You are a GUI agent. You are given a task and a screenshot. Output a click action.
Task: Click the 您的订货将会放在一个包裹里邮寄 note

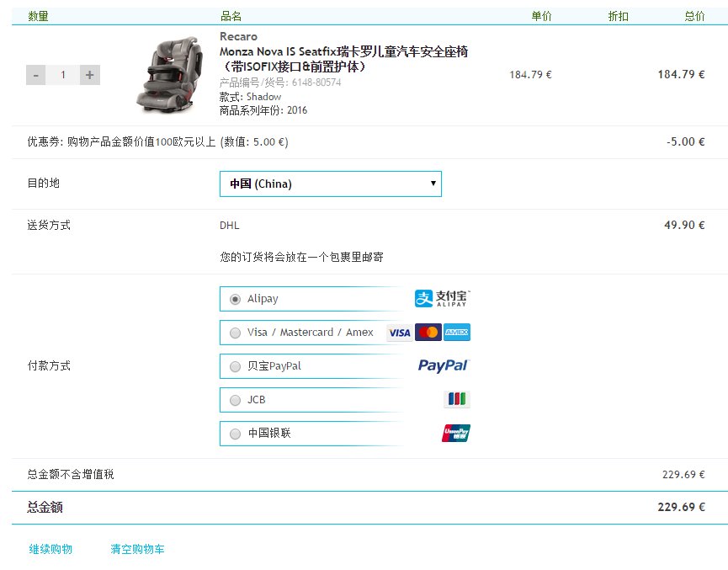click(x=302, y=257)
